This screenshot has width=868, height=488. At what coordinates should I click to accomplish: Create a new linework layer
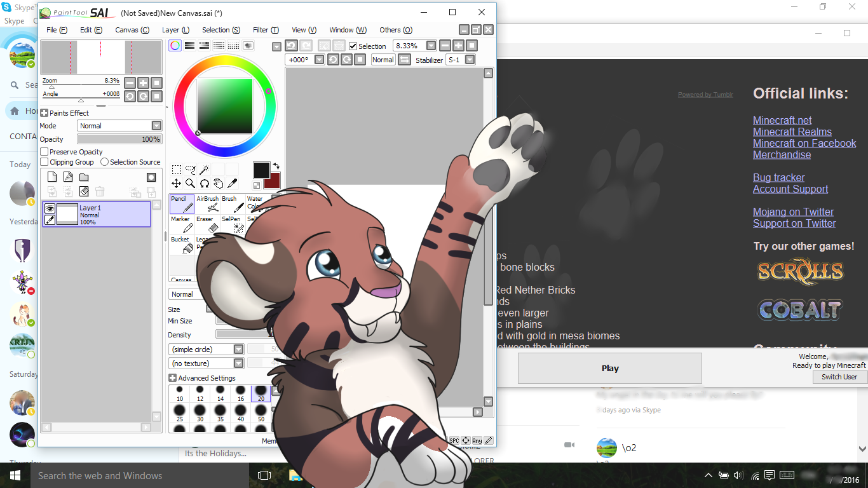68,177
